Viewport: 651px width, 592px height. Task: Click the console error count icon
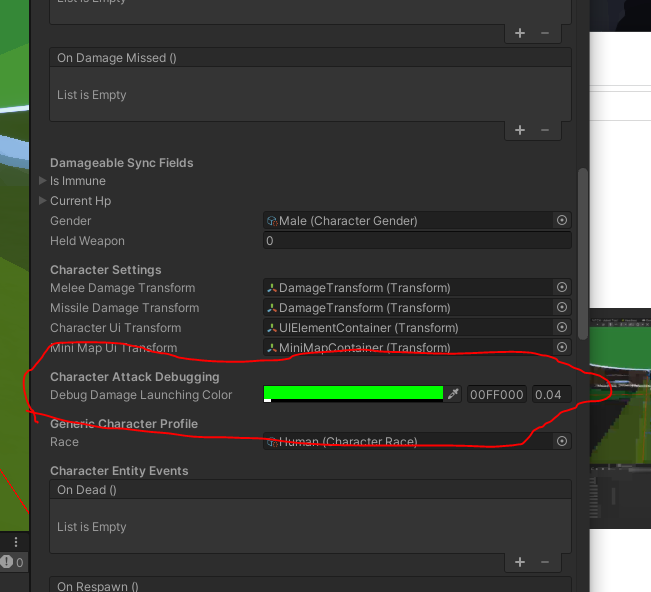pyautogui.click(x=7, y=562)
